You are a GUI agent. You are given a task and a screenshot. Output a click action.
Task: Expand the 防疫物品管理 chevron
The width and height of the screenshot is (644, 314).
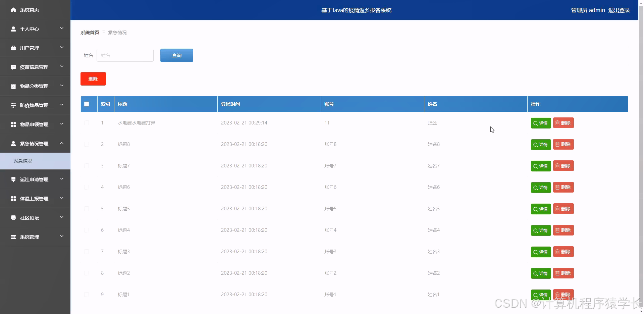pos(62,105)
